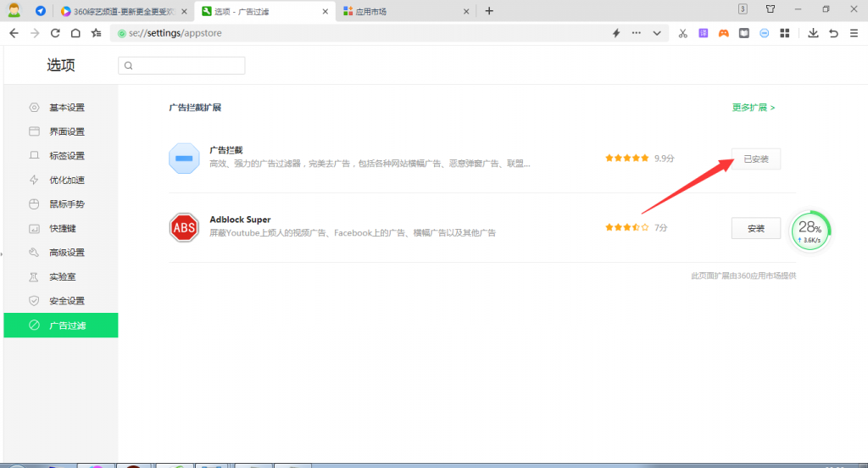The height and width of the screenshot is (468, 868).
Task: Close the 应用市场 tab
Action: 466,11
